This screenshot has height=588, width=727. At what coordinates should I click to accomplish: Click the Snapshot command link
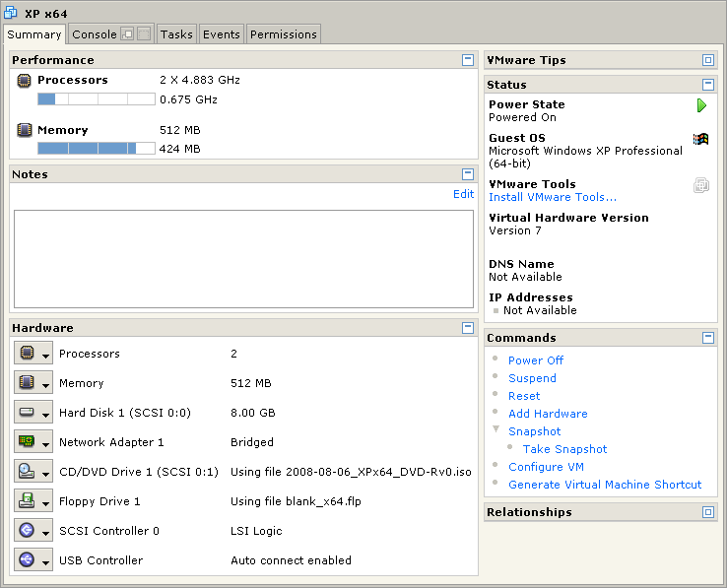point(534,431)
